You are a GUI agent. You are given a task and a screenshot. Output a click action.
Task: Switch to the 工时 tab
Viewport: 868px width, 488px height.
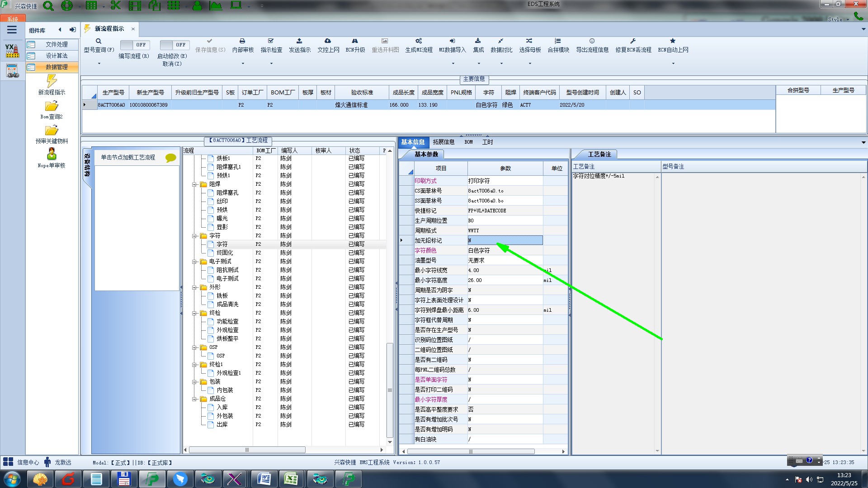click(x=487, y=142)
